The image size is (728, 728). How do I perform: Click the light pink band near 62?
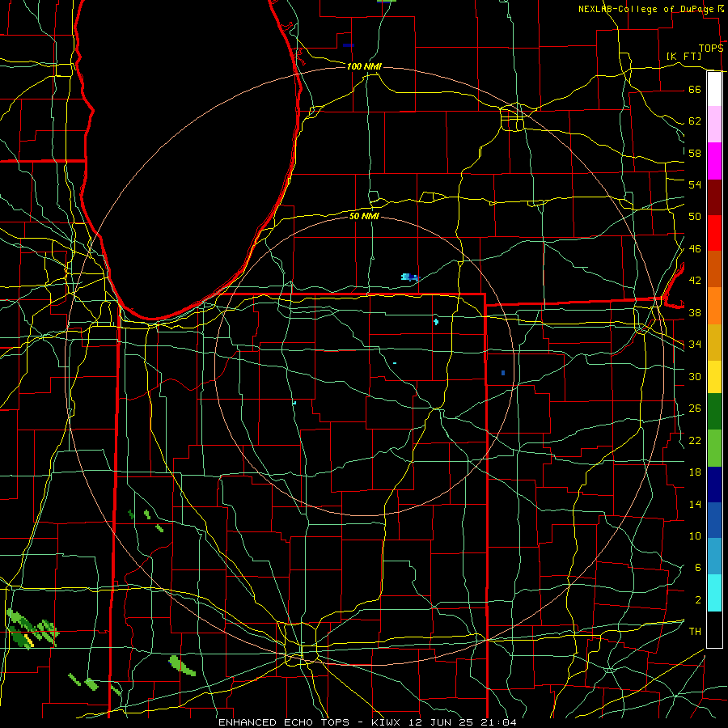[714, 124]
